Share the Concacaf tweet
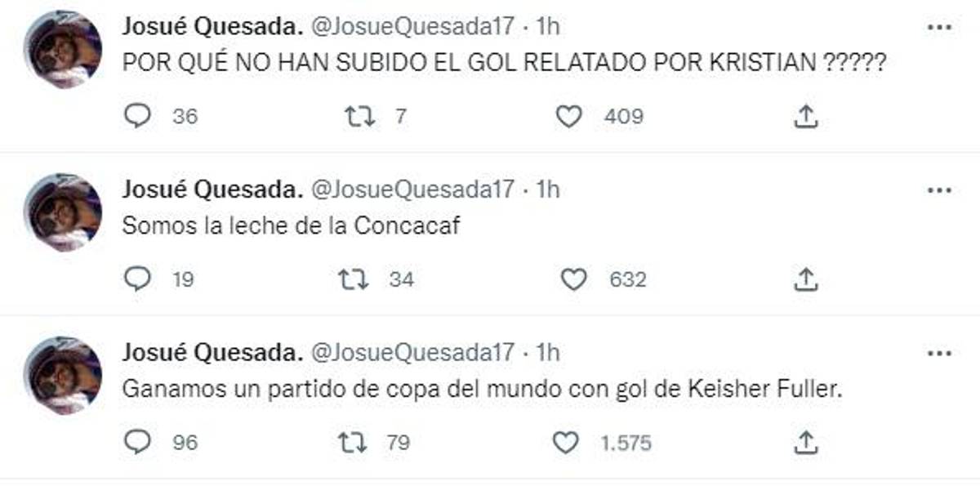 (806, 279)
